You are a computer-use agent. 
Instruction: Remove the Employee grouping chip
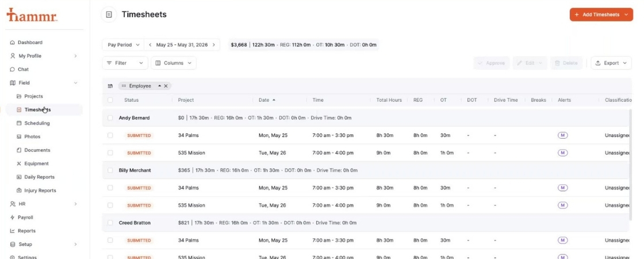click(166, 86)
